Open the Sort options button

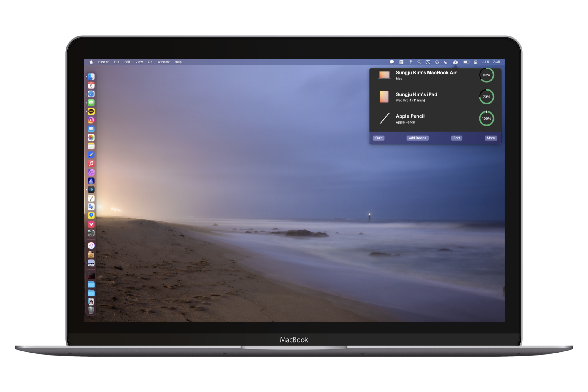pos(456,138)
